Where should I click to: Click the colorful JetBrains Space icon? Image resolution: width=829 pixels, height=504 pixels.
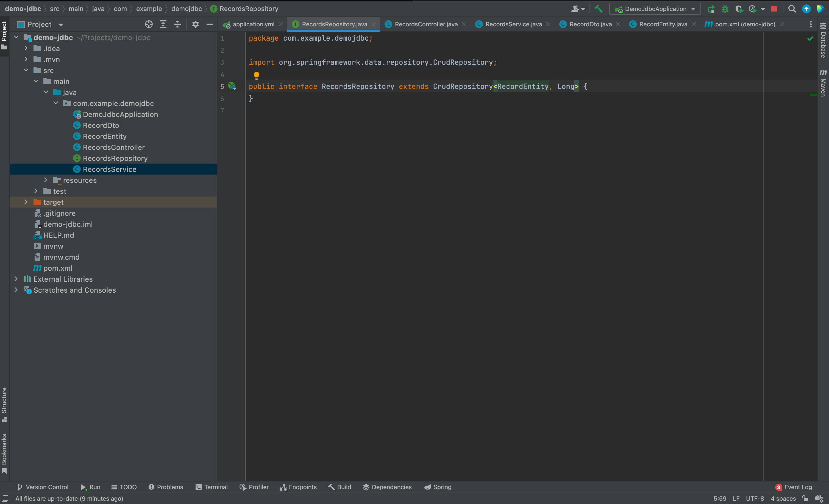820,9
